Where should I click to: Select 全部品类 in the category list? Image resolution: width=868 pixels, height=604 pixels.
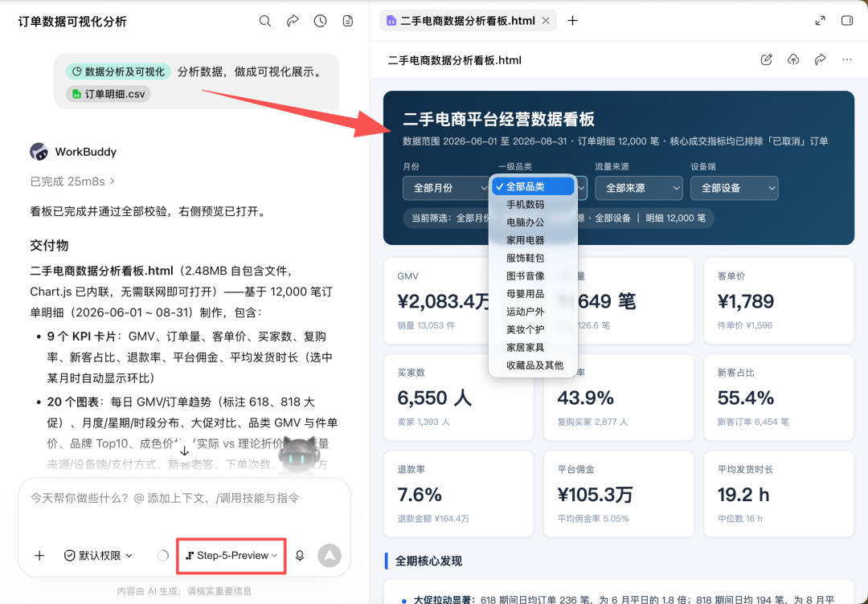click(533, 186)
